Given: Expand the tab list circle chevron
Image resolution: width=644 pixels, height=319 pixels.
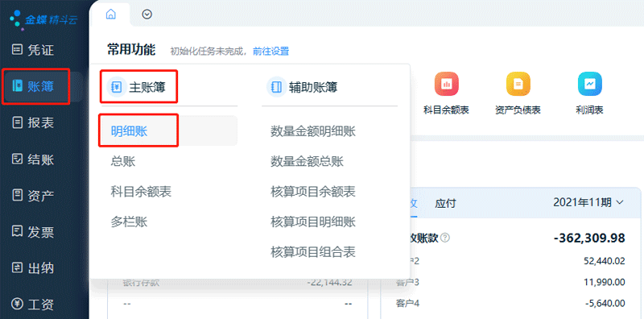Looking at the screenshot, I should pyautogui.click(x=147, y=14).
